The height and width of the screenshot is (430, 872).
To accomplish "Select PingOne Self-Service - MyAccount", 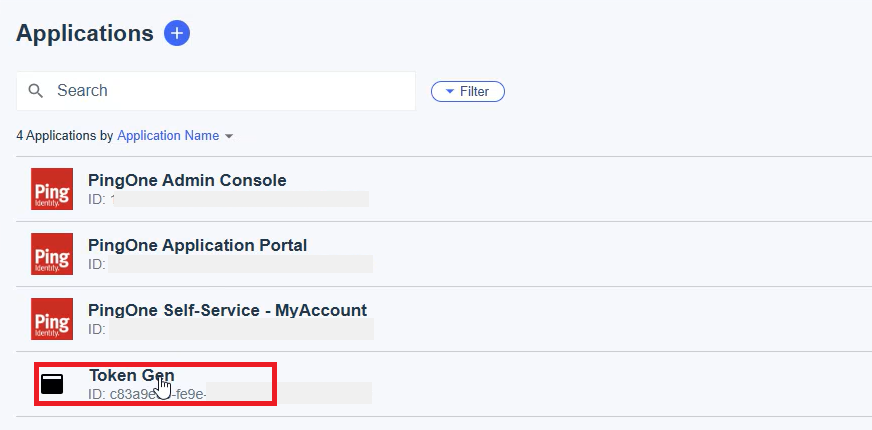I will [227, 310].
